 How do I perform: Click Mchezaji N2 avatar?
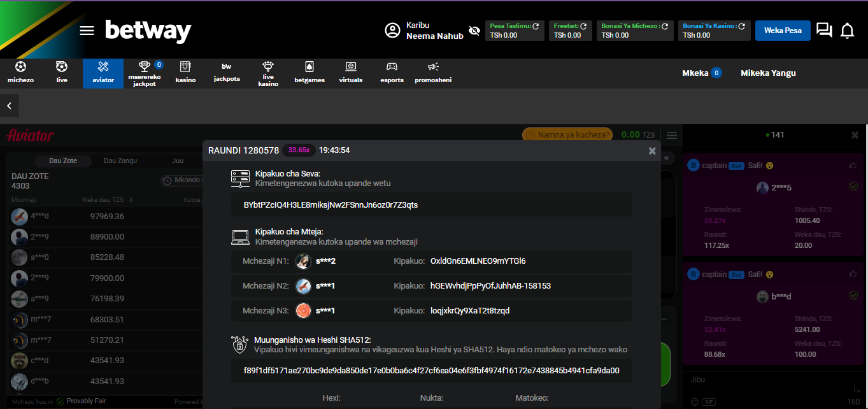tap(304, 286)
